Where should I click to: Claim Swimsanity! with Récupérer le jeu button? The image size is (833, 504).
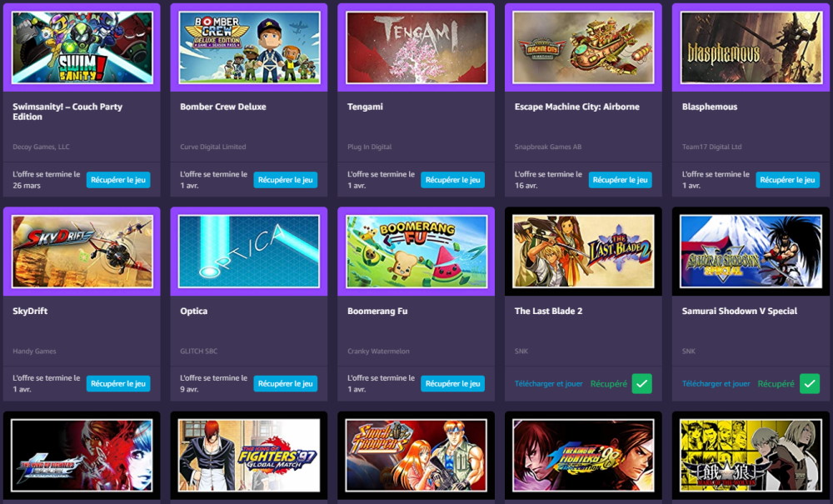[x=118, y=180]
